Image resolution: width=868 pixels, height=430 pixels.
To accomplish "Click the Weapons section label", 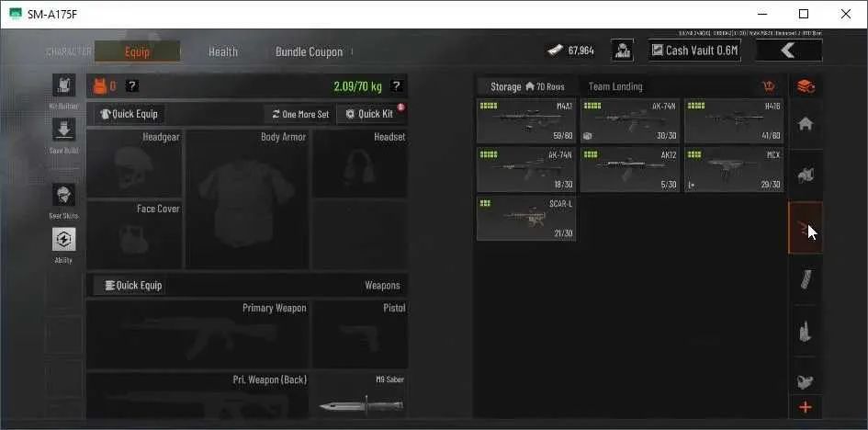I will tap(382, 286).
